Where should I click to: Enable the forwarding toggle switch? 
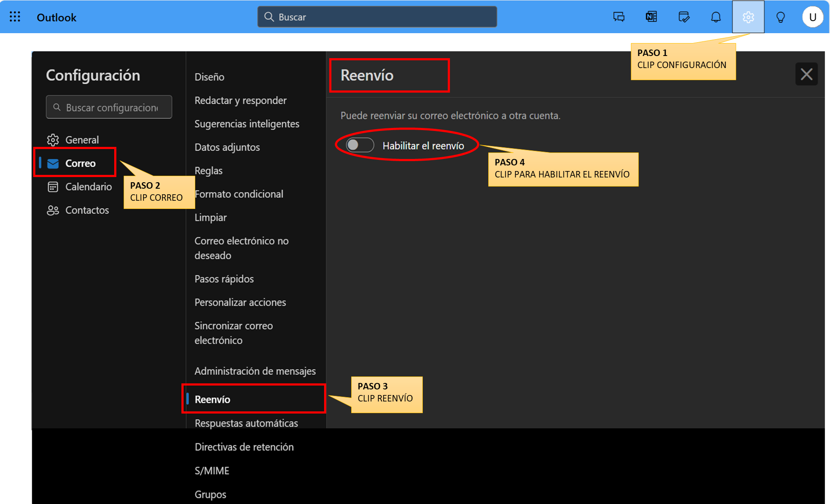pyautogui.click(x=359, y=145)
